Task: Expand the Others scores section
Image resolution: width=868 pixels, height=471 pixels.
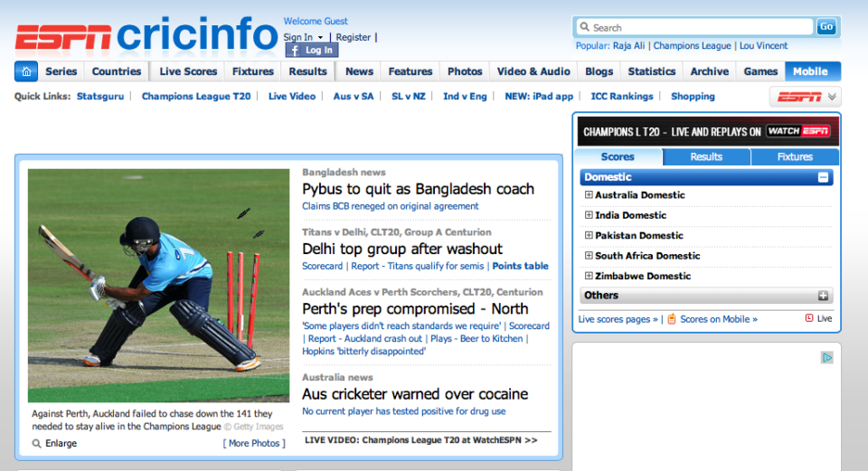Action: coord(823,296)
